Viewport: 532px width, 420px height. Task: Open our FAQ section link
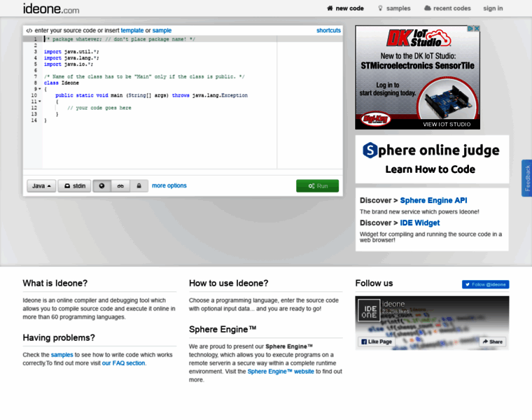point(123,363)
